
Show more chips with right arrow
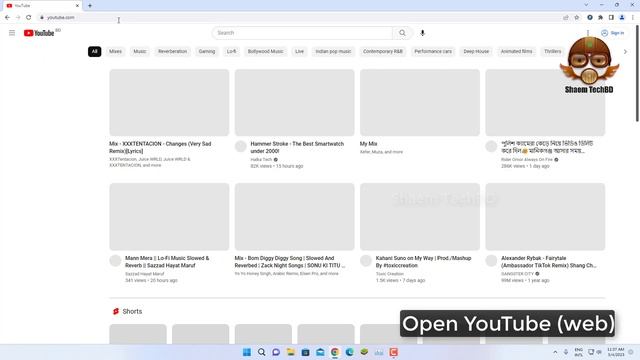(x=625, y=52)
